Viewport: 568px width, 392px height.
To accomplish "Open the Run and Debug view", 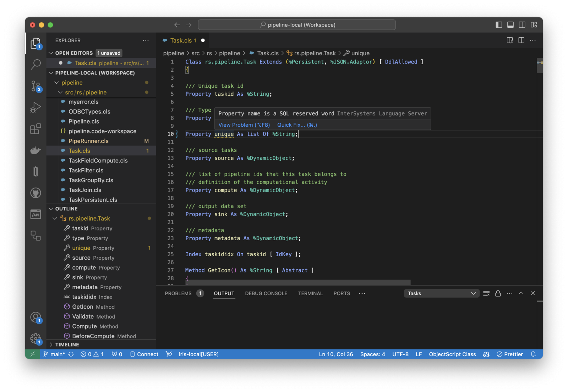I will pyautogui.click(x=36, y=107).
